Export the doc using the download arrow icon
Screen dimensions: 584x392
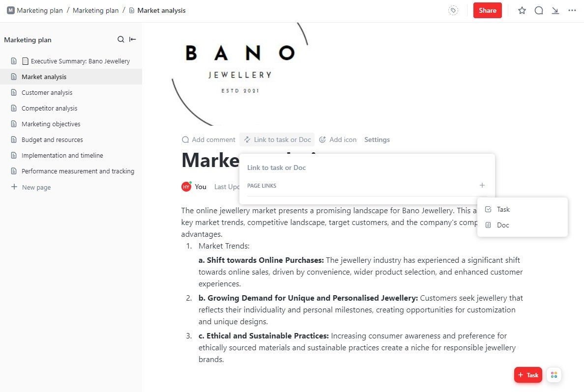(555, 10)
